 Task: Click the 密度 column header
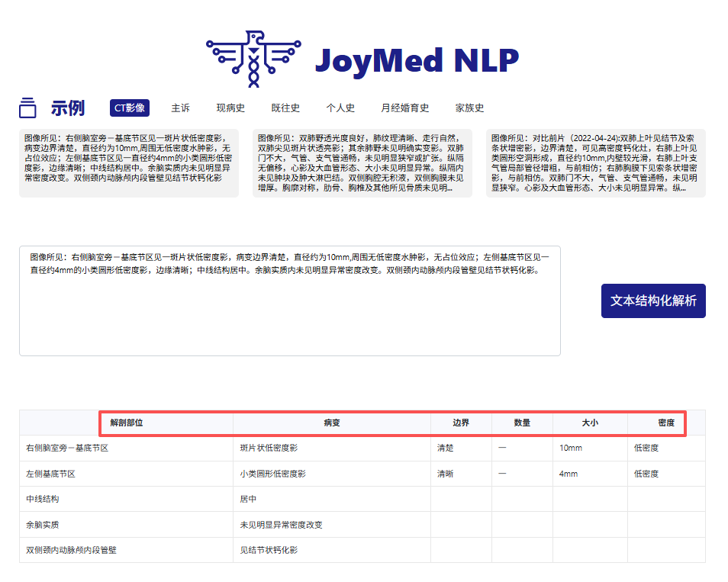[665, 423]
